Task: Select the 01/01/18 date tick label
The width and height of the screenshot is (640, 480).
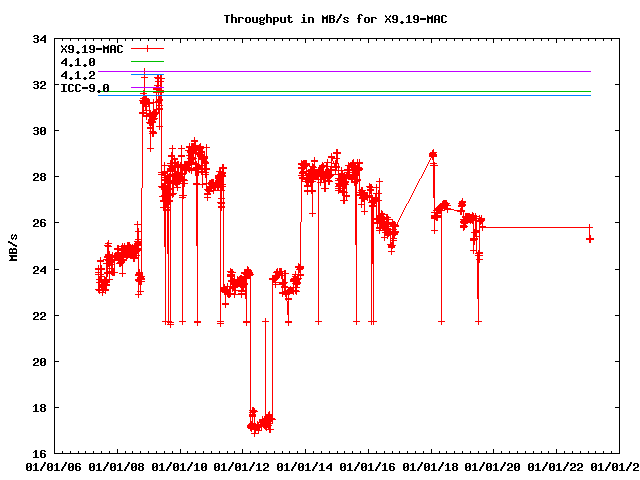Action: pyautogui.click(x=432, y=466)
